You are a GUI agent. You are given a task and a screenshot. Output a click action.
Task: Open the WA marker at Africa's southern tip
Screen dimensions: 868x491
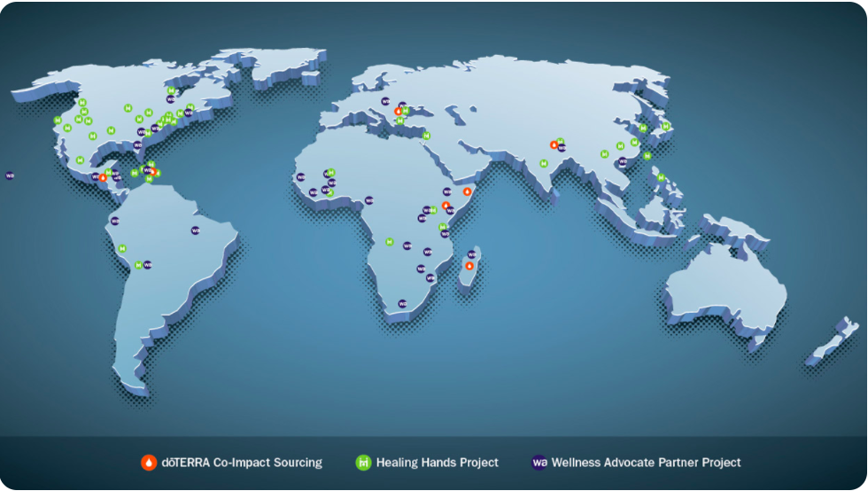tap(402, 303)
